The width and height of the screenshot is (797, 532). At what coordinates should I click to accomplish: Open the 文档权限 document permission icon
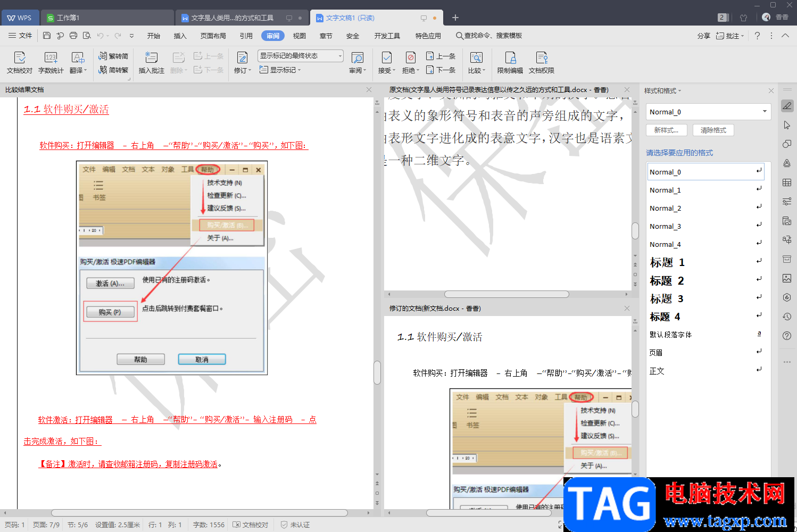(542, 63)
